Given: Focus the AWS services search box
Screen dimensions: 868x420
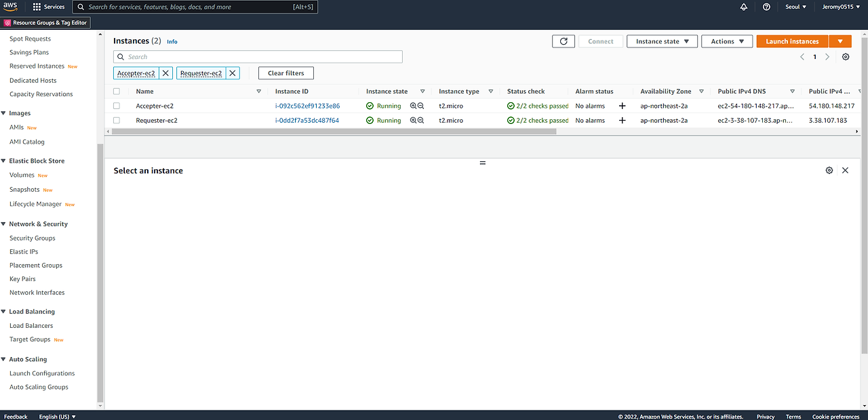Looking at the screenshot, I should coord(195,7).
